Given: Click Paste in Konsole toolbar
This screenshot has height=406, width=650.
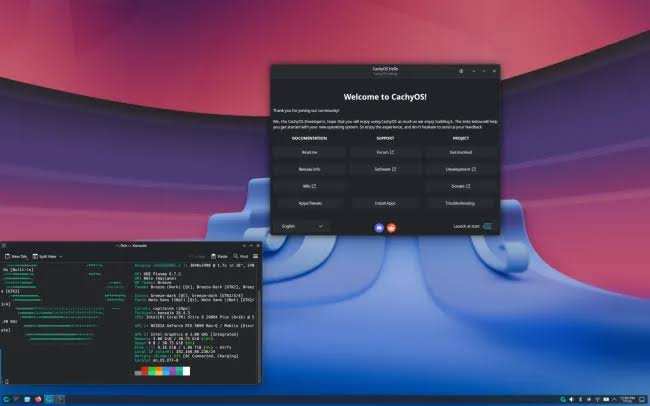Looking at the screenshot, I should point(219,256).
